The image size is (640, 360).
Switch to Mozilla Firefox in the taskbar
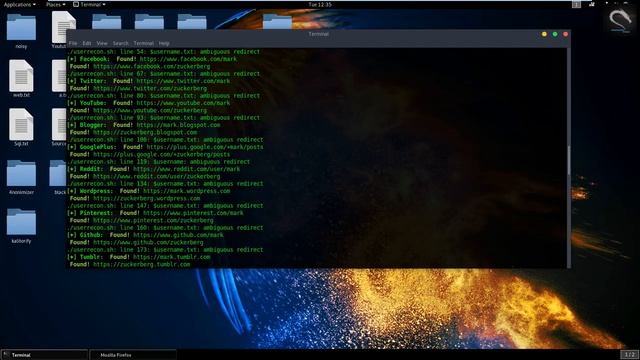[x=133, y=355]
